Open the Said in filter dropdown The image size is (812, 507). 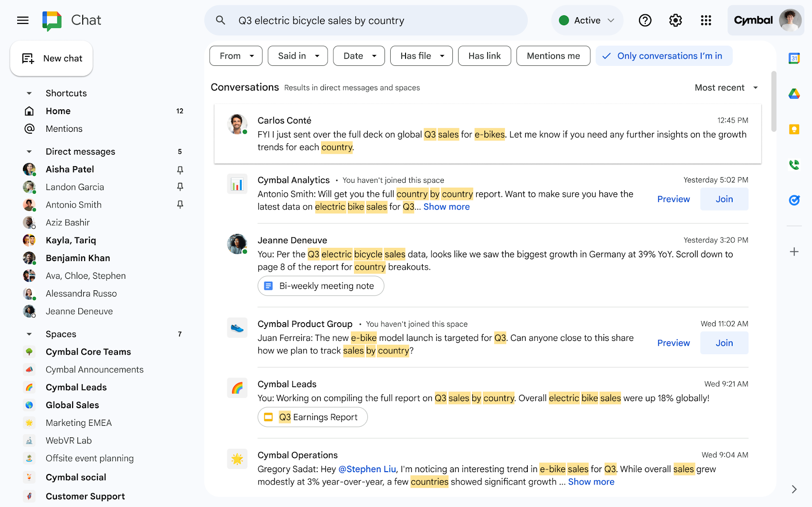(x=298, y=56)
